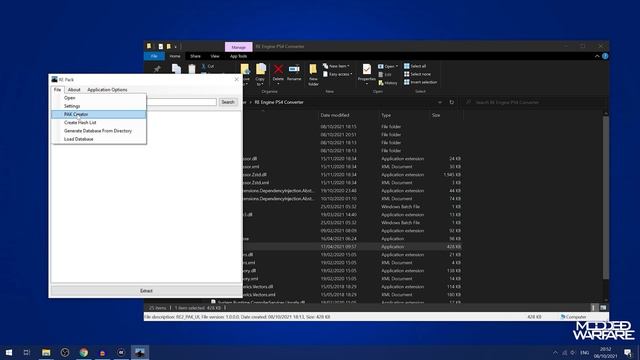Open the About menu in RE Pack
The height and width of the screenshot is (360, 640).
(x=74, y=90)
